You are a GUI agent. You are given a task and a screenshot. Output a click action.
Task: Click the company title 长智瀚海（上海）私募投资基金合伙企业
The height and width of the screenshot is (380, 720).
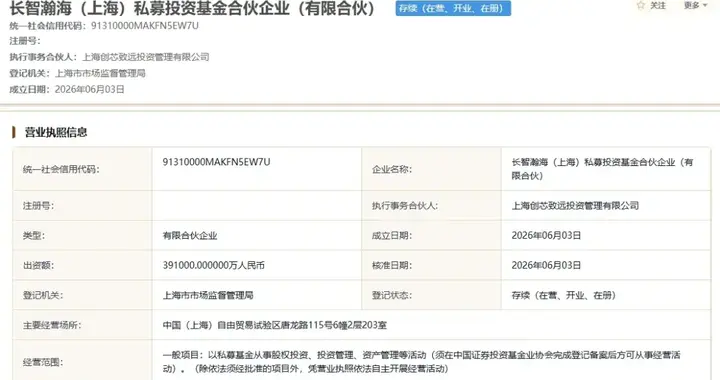[x=192, y=8]
